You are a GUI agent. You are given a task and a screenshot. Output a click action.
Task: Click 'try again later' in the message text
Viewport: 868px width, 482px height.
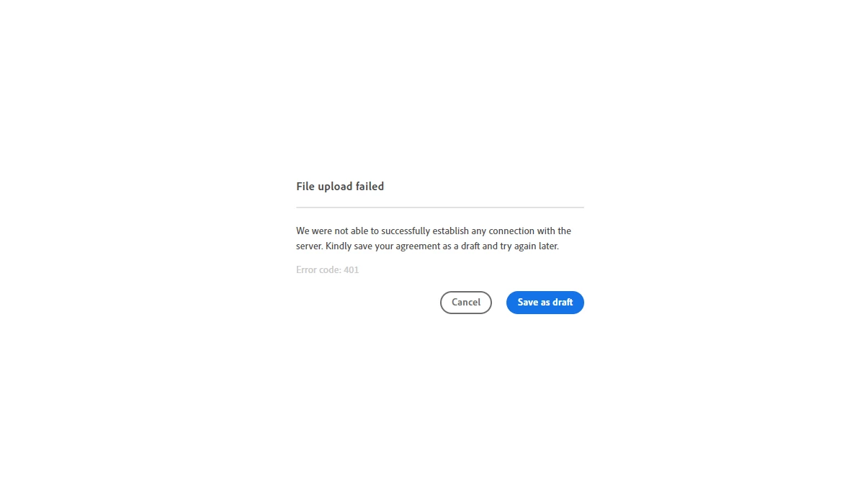[x=529, y=246]
